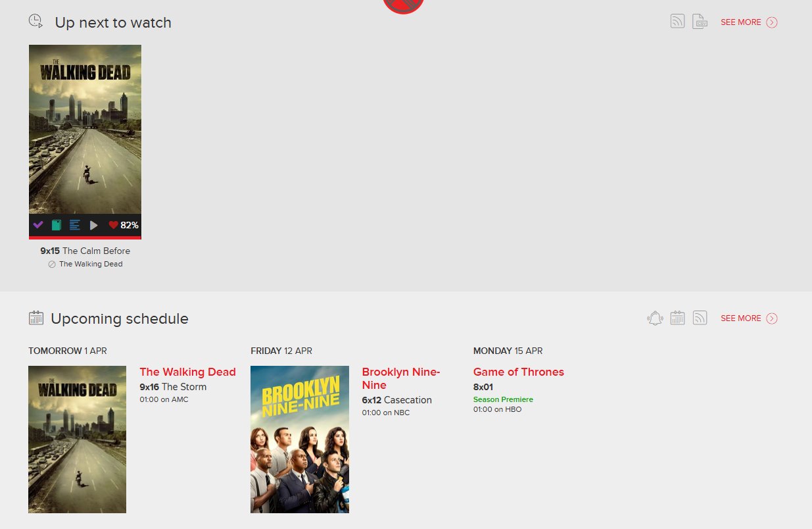Click the MONDAY 15 APR date header
Viewport: 812px width, 529px height.
pos(508,351)
